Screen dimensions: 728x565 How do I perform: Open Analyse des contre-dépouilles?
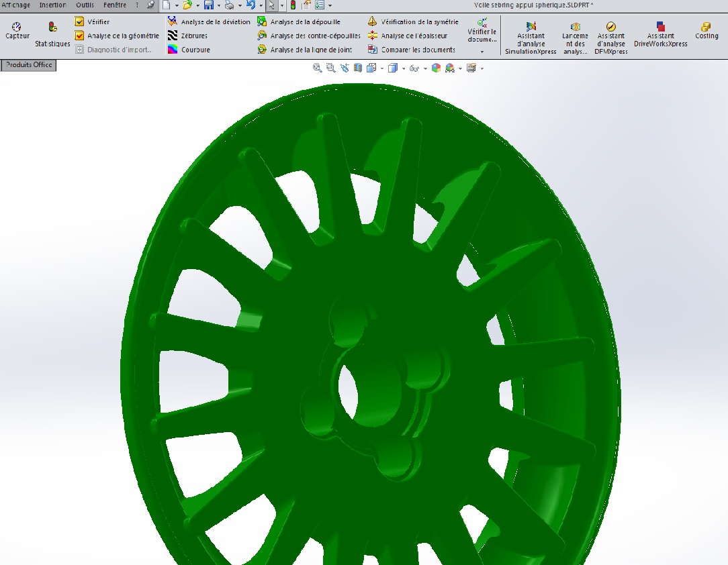point(309,36)
